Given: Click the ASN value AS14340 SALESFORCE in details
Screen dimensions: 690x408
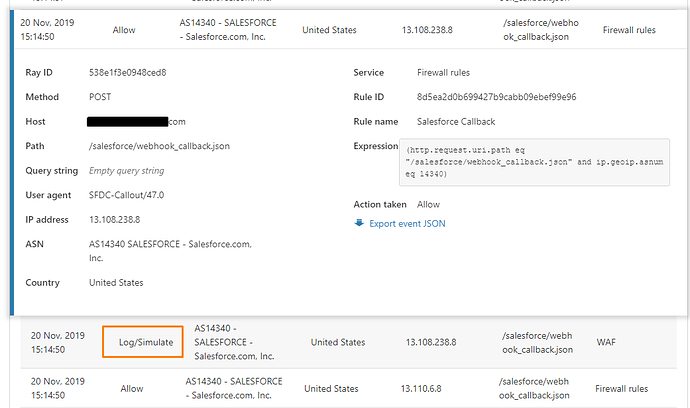Looking at the screenshot, I should [170, 251].
